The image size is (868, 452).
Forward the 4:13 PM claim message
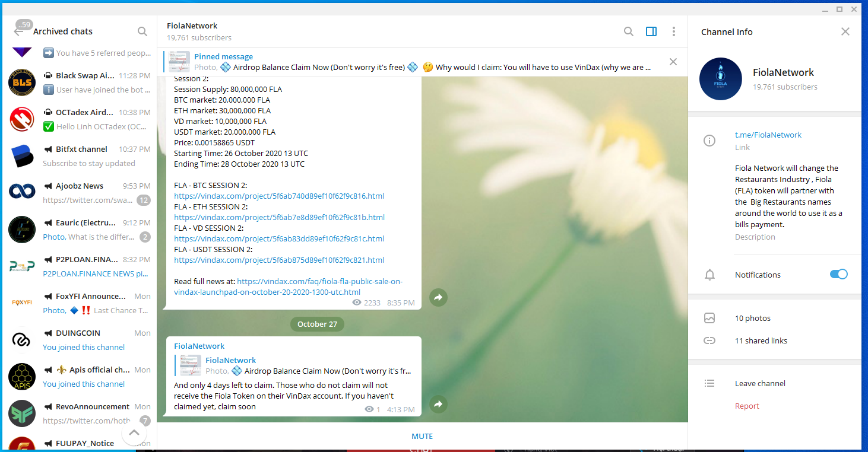(438, 405)
